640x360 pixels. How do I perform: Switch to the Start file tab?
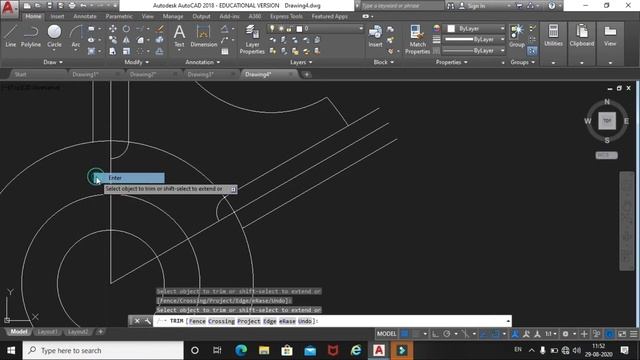(20, 74)
